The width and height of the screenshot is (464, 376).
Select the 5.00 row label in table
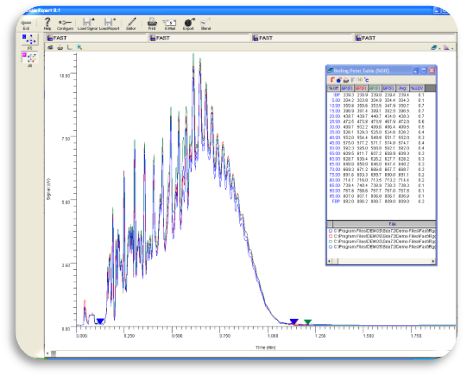pos(336,100)
